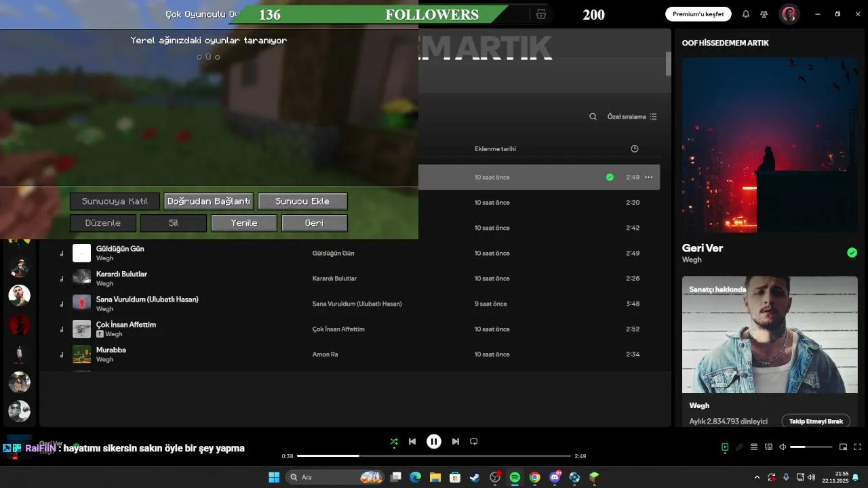Open the Amon Ra album link

[x=325, y=354]
